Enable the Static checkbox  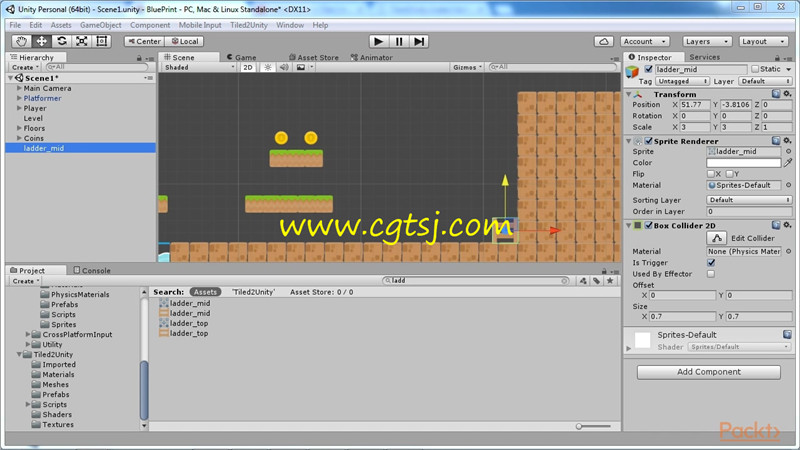[x=755, y=69]
